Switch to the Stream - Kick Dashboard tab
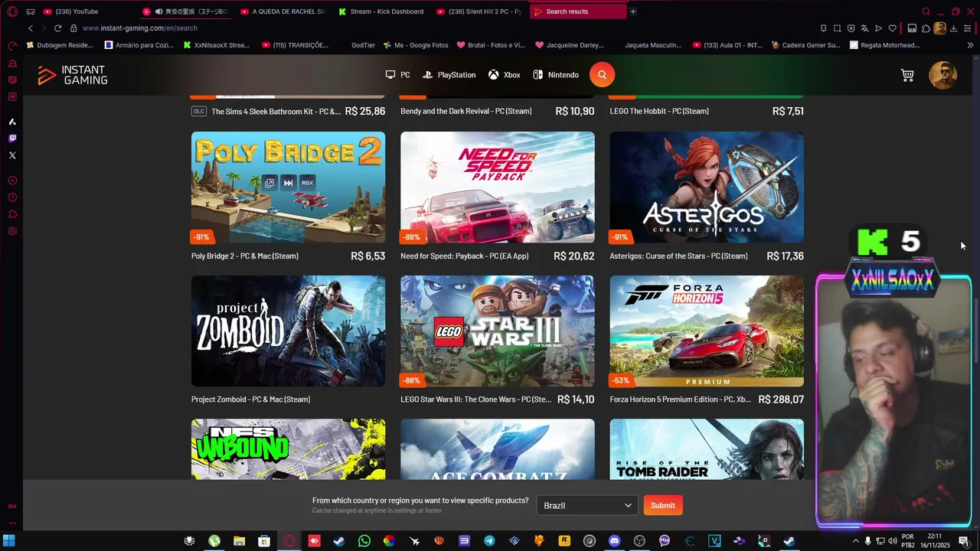The width and height of the screenshot is (980, 551). (381, 11)
